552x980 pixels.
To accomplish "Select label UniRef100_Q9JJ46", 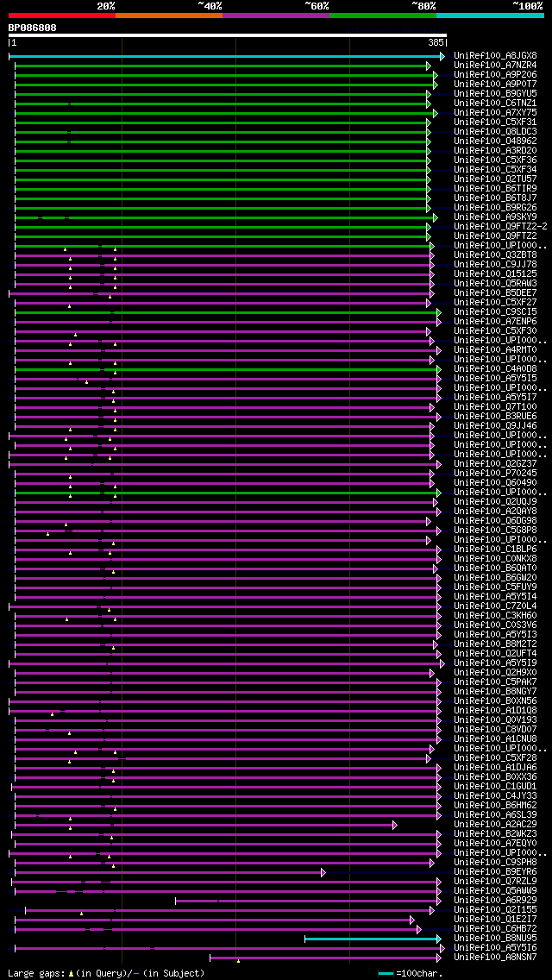I will tap(495, 425).
